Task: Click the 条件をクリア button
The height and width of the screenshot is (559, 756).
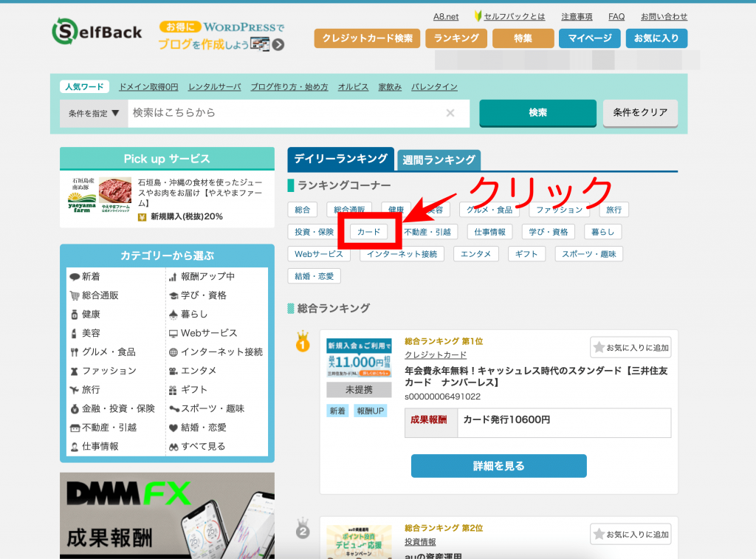Action: point(640,113)
